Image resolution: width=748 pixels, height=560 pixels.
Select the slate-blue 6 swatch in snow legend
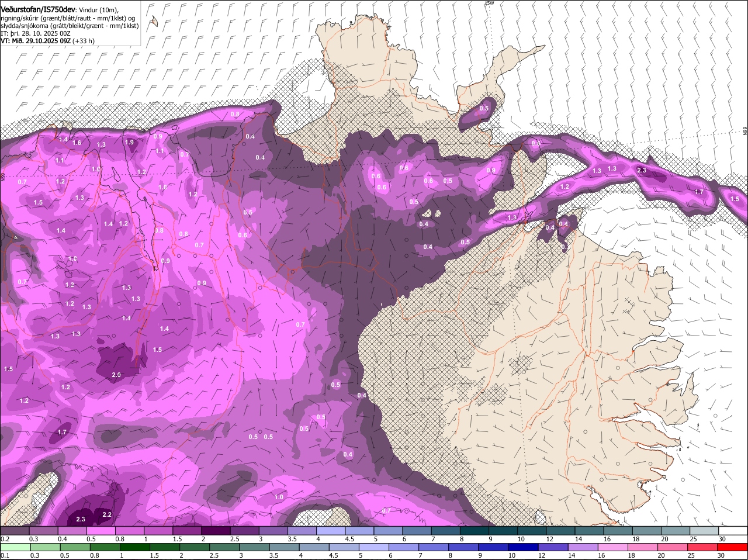(x=417, y=530)
